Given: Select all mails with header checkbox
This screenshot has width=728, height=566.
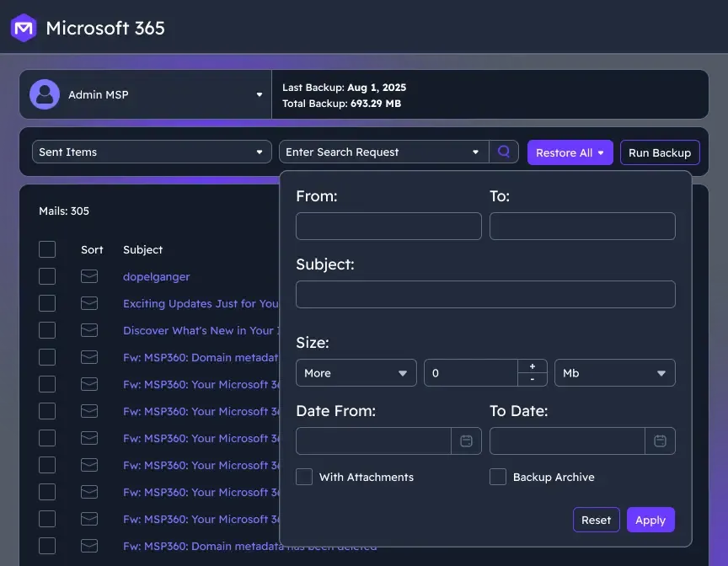Looking at the screenshot, I should [x=47, y=249].
